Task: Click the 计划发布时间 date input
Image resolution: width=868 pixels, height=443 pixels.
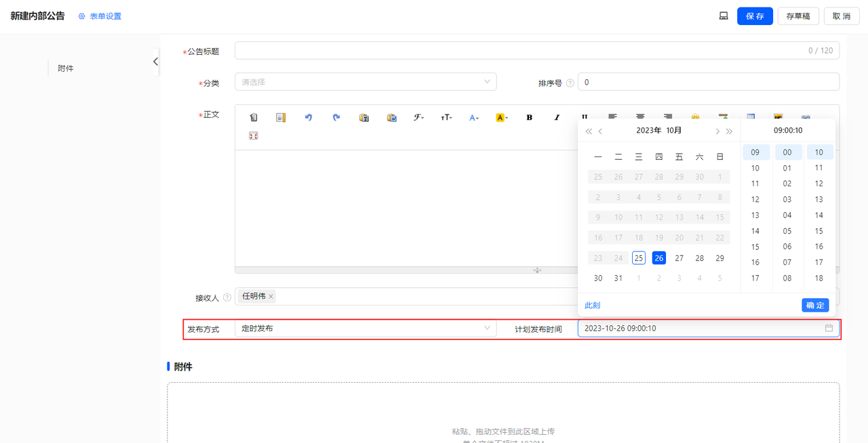Action: click(709, 328)
